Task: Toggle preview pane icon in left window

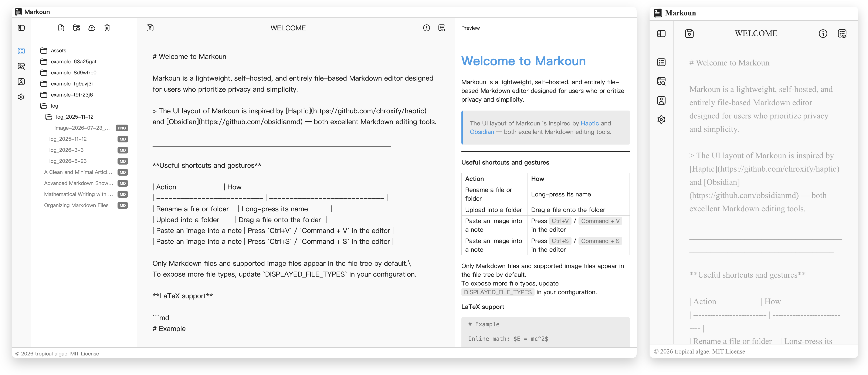Action: 442,28
